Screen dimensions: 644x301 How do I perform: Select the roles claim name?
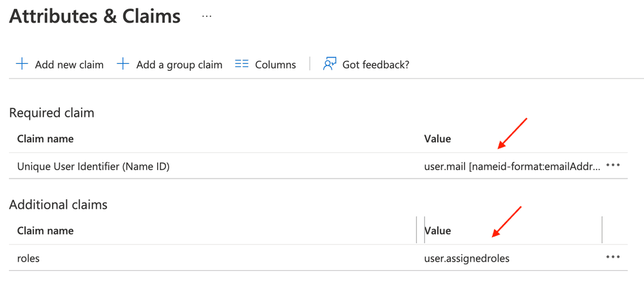[x=28, y=258]
